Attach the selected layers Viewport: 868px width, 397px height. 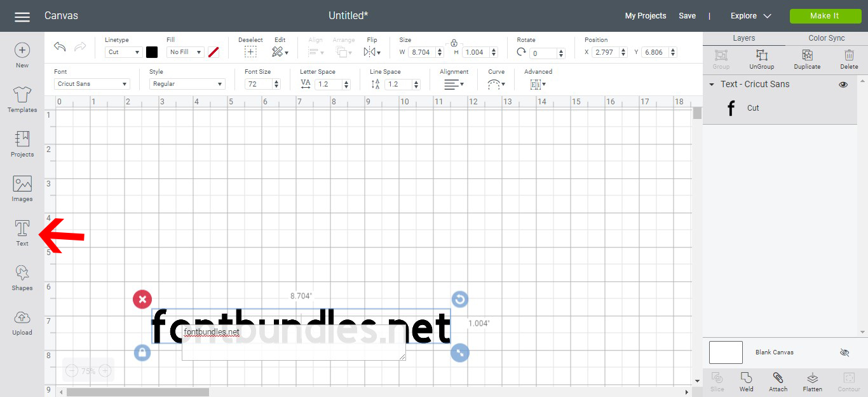(778, 382)
